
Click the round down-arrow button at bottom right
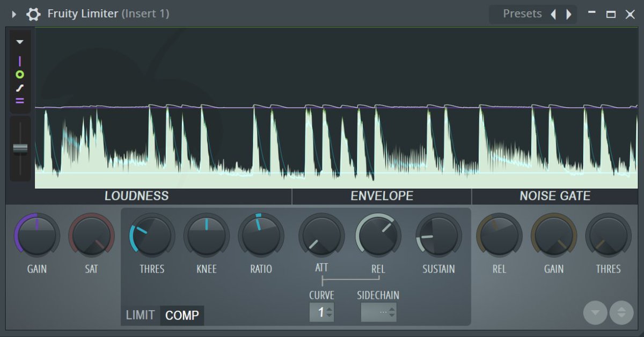tap(595, 313)
